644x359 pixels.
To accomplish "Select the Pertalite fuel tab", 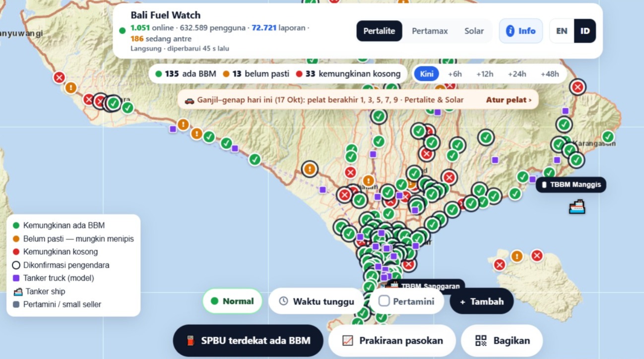I will 379,31.
